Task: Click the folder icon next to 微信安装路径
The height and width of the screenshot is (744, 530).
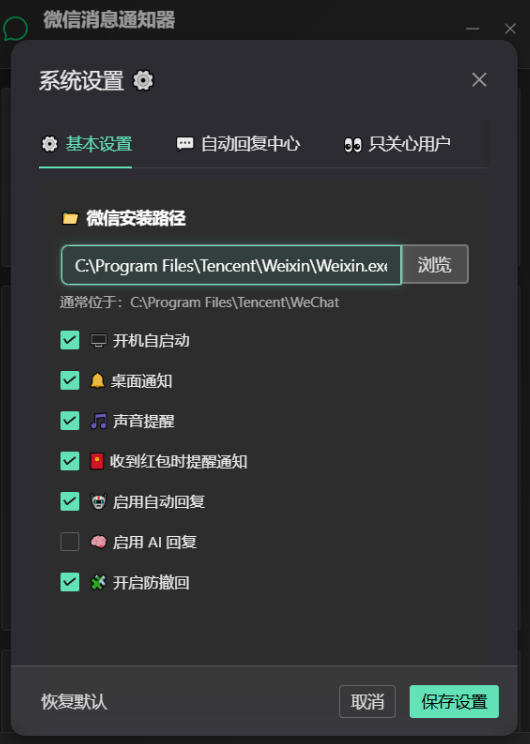Action: (70, 218)
